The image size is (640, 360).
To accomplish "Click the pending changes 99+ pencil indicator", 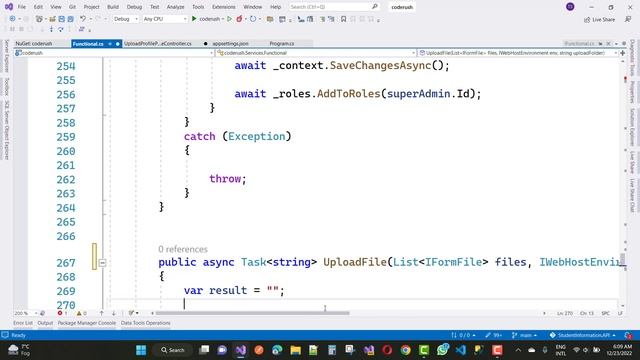I will [493, 335].
